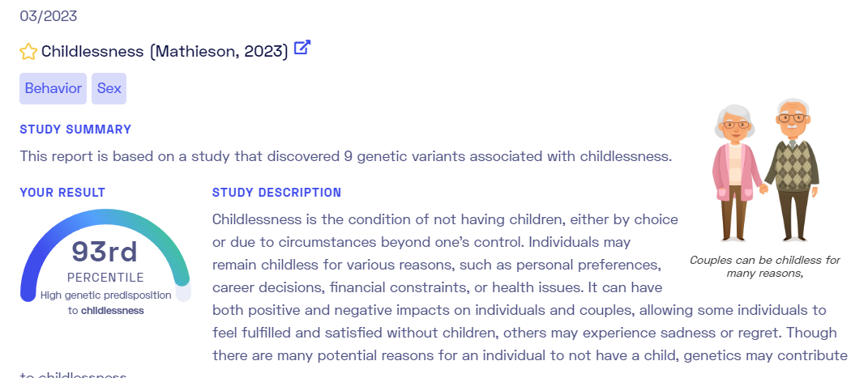868x378 pixels.
Task: Click the YOUR RESULT heading
Action: pos(62,193)
